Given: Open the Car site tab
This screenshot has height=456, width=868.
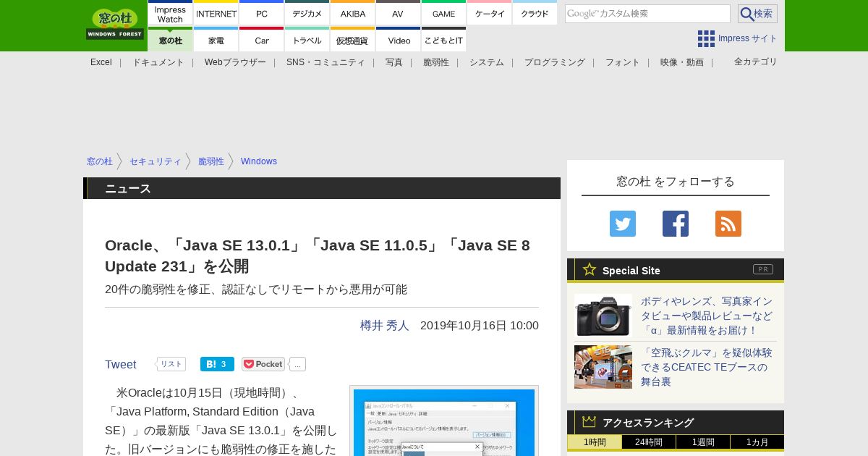Looking at the screenshot, I should 262,40.
